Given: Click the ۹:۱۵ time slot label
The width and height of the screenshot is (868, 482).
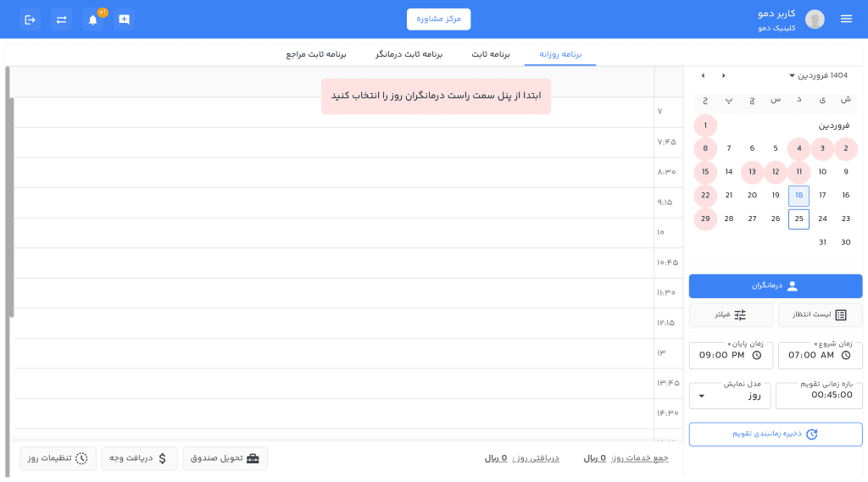Looking at the screenshot, I should tap(665, 202).
